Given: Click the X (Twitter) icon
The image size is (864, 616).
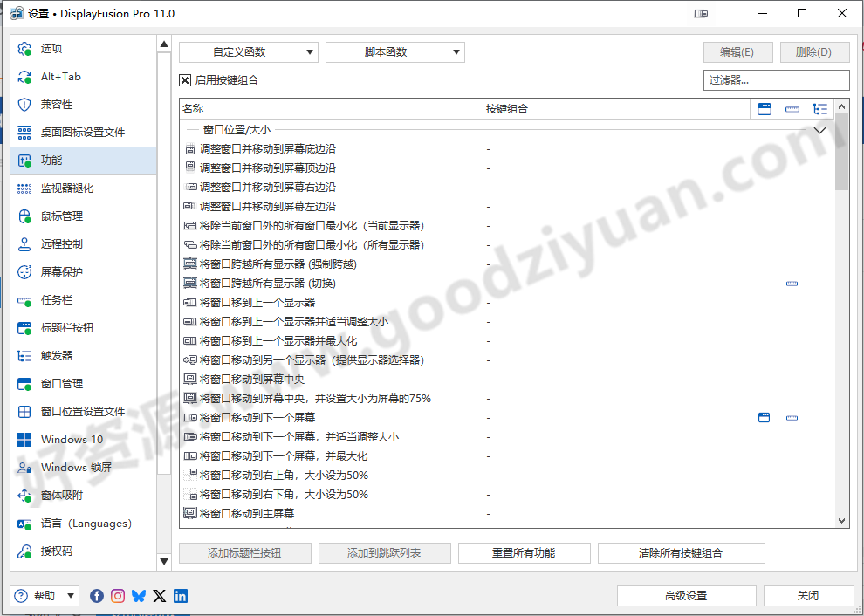Looking at the screenshot, I should (160, 595).
